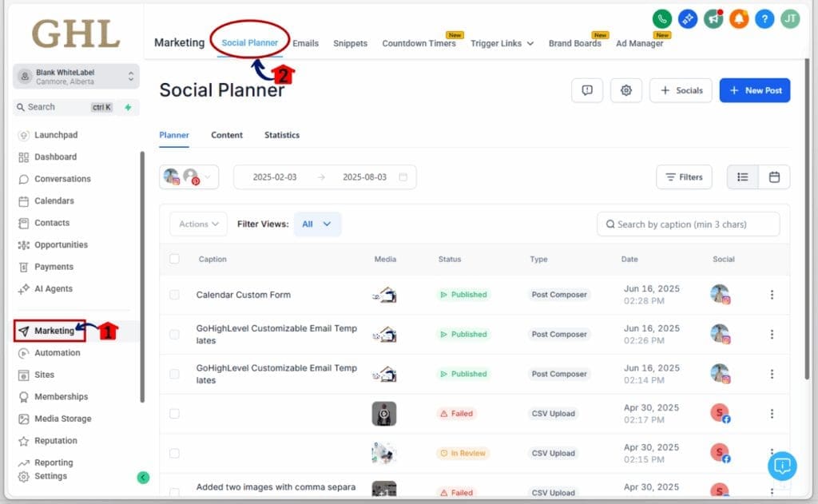818x504 pixels.
Task: Click the start date 2025-02-03 field
Action: [275, 177]
